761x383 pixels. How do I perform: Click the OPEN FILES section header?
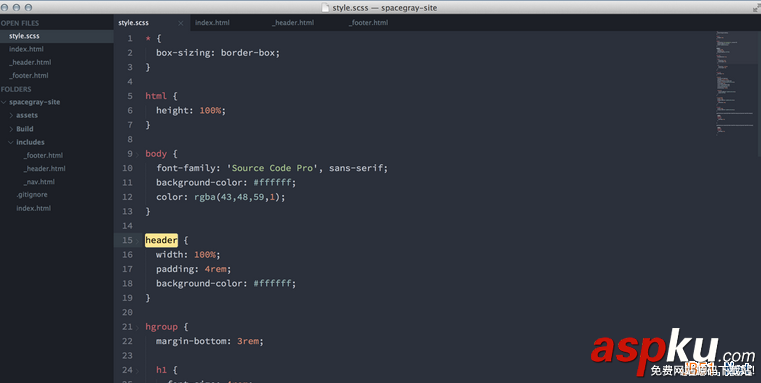20,23
